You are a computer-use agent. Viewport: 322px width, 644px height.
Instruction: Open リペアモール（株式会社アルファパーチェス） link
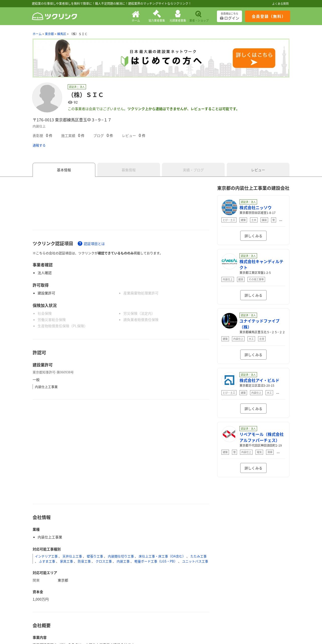[x=262, y=437]
